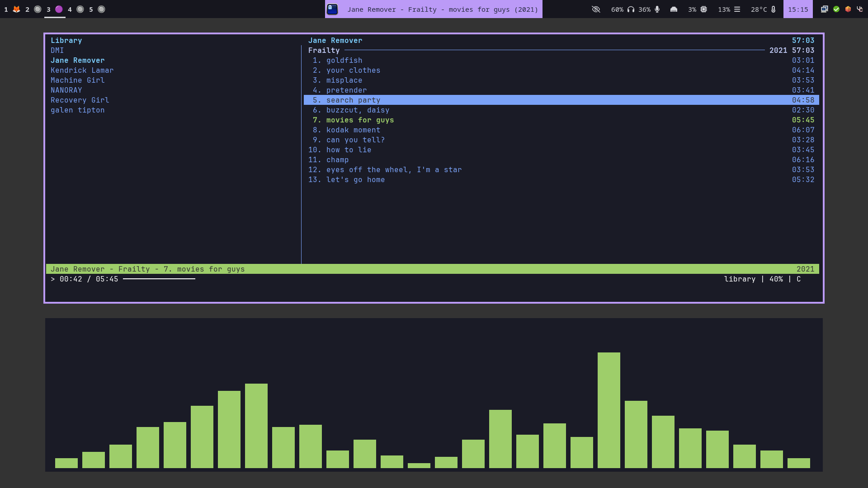
Task: Select track 3. misplace
Action: coord(561,80)
